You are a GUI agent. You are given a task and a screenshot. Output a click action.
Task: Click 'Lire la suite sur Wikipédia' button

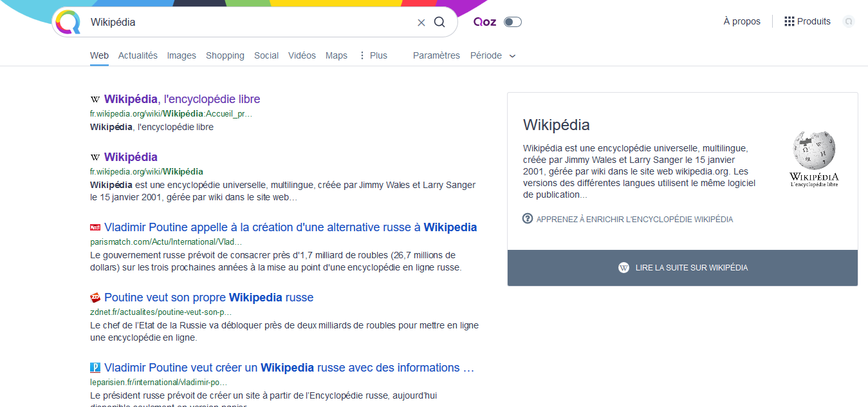(683, 268)
